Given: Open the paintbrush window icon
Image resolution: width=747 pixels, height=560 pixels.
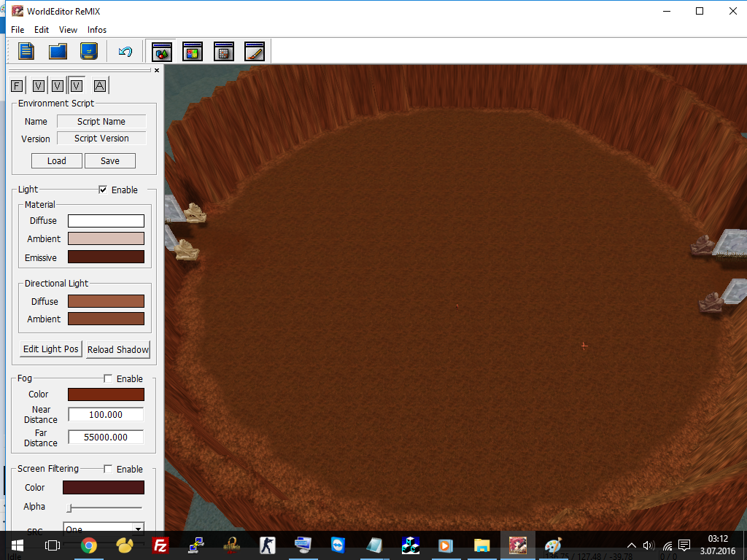Looking at the screenshot, I should click(255, 52).
